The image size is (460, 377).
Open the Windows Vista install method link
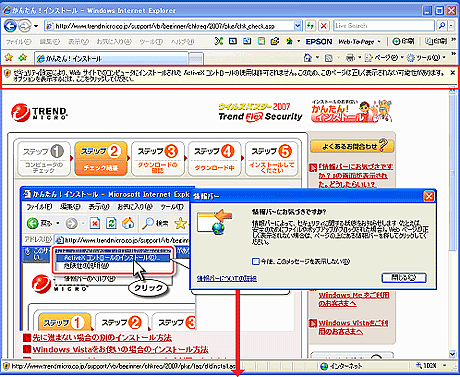120,350
